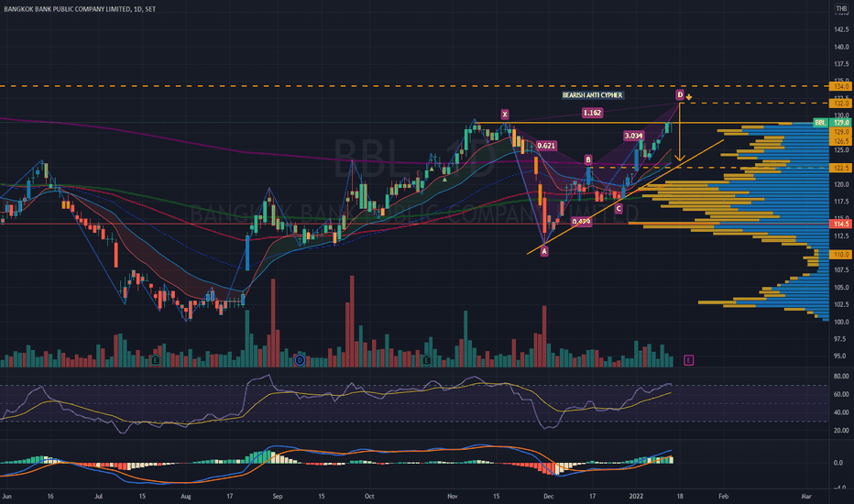The width and height of the screenshot is (854, 504).
Task: Open the THB currency selector
Action: (x=841, y=9)
